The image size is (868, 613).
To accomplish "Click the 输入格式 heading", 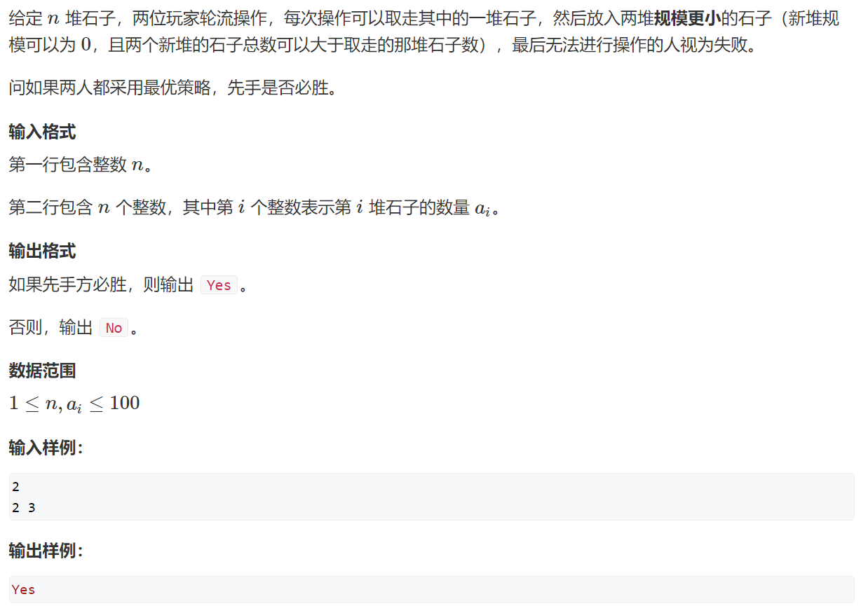I will [42, 132].
